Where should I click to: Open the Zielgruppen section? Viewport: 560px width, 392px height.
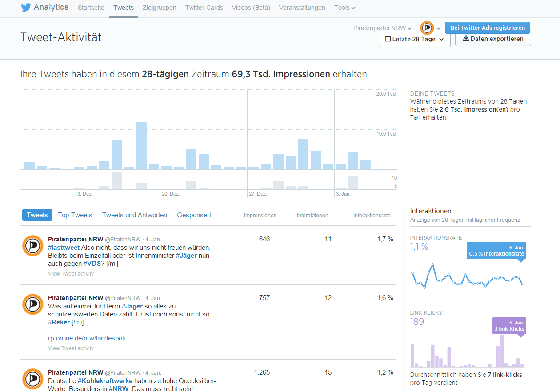(x=160, y=8)
